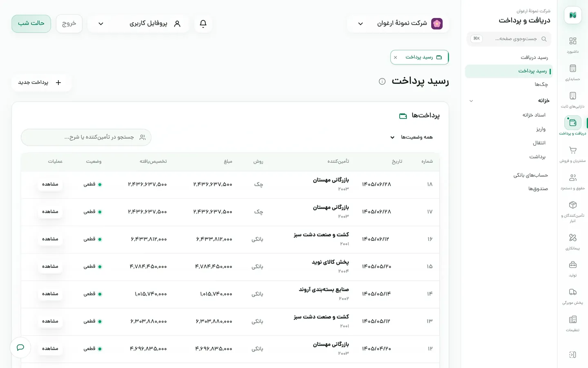Open the chat bubble support button

20,348
